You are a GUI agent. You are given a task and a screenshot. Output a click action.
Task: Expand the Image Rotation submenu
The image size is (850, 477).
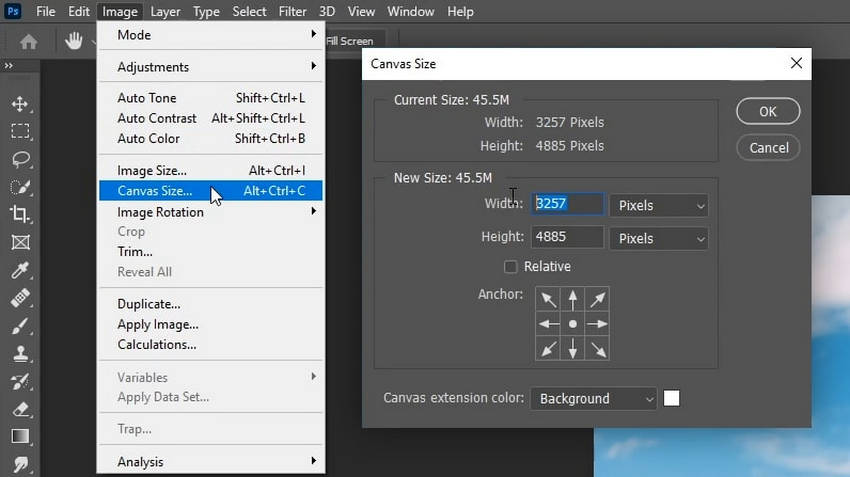coord(211,212)
